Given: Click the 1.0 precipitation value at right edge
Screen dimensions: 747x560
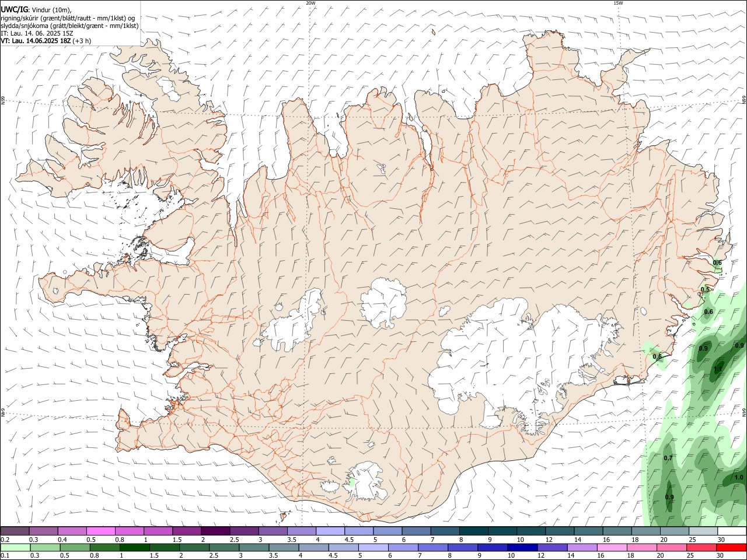Looking at the screenshot, I should click(x=738, y=477).
